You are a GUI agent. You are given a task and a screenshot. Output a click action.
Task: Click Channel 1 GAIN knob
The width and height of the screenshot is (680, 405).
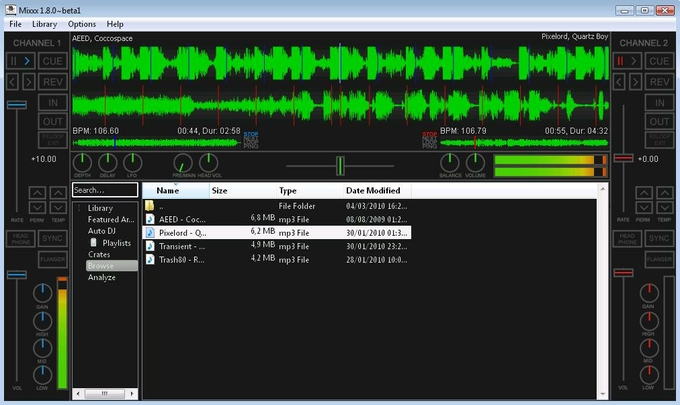(42, 294)
